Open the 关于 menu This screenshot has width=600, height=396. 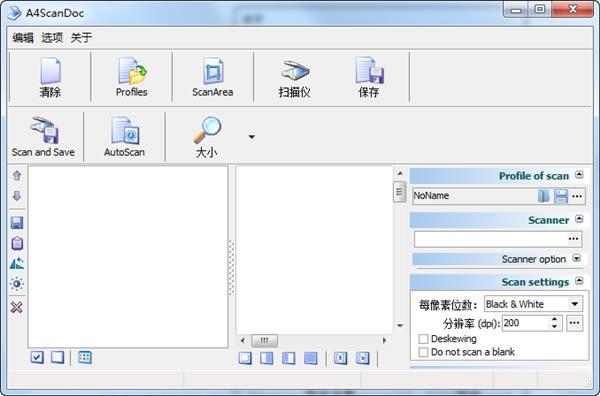tap(81, 37)
